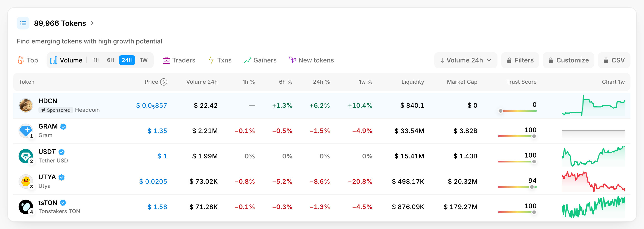Open UTYA red weekly sparkline chart

593,181
